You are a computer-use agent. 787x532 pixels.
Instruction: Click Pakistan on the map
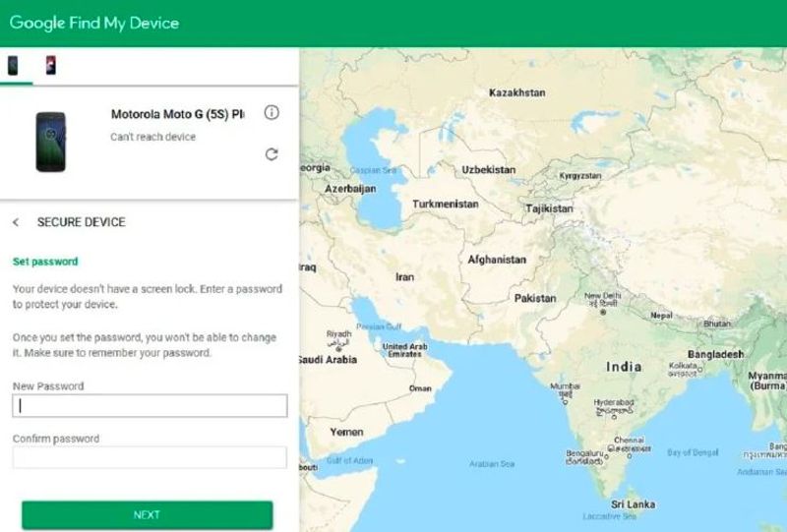coord(535,298)
